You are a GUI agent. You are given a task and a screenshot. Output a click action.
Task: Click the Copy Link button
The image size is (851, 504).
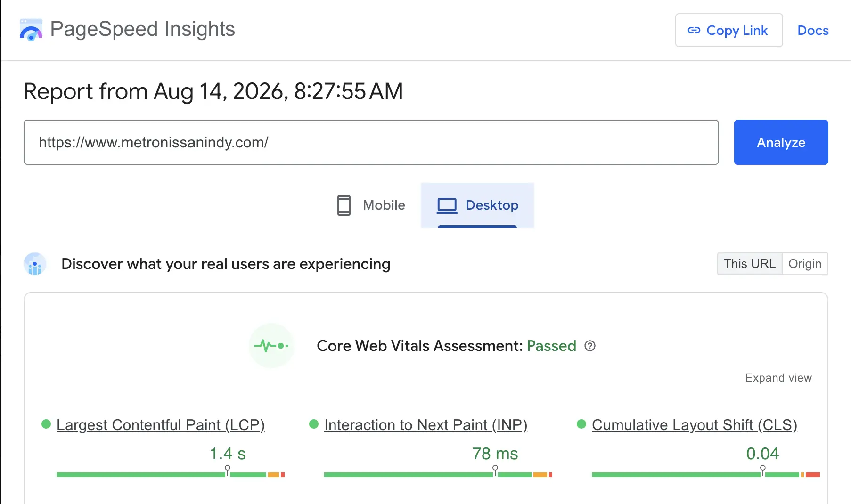tap(729, 30)
